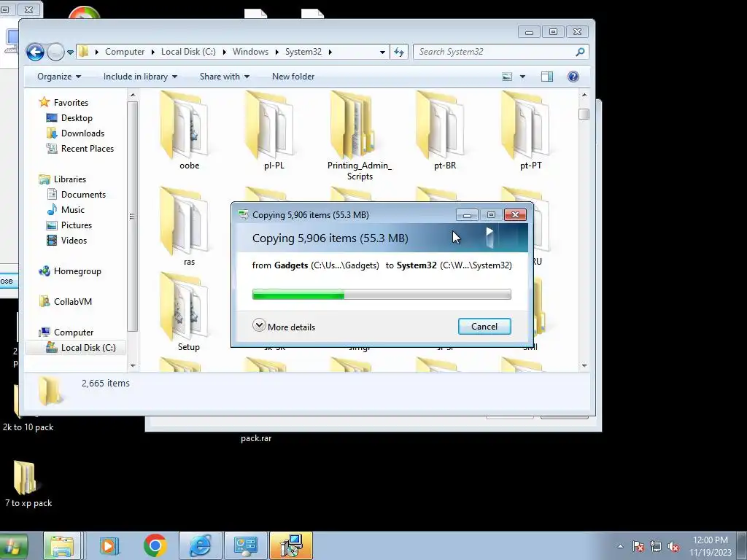Close the Copying items dialog
This screenshot has width=747, height=560.
(515, 215)
